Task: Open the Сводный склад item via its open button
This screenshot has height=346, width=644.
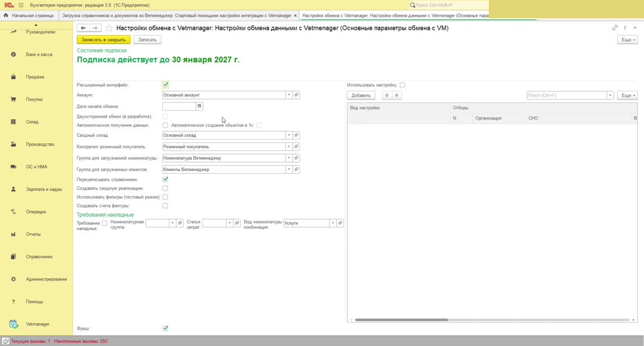Action: (x=296, y=135)
